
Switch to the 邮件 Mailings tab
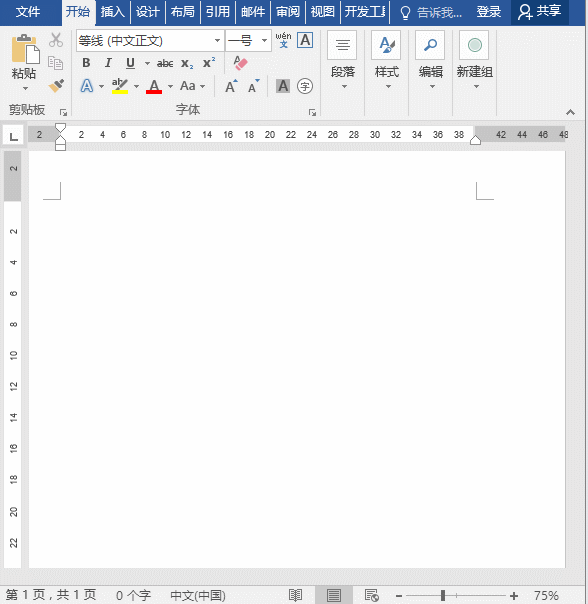253,12
